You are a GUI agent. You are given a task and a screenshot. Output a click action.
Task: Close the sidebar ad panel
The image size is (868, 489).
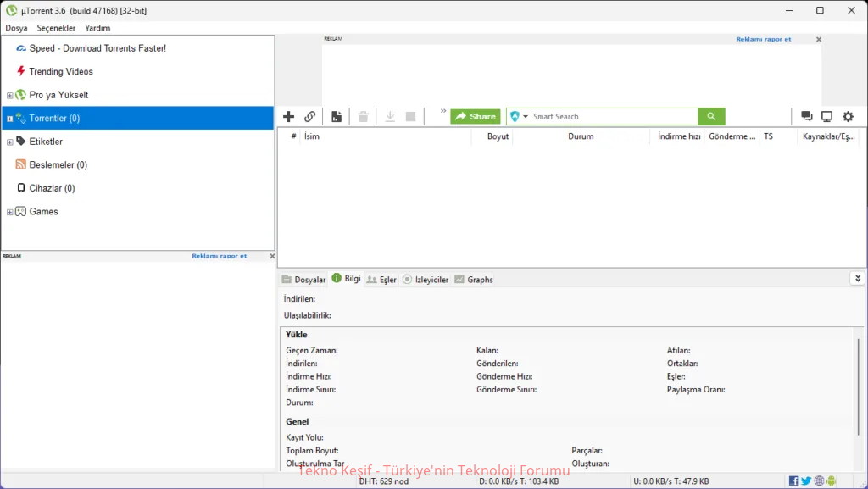(x=272, y=256)
